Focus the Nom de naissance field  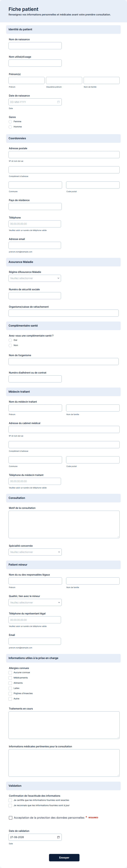tap(35, 46)
